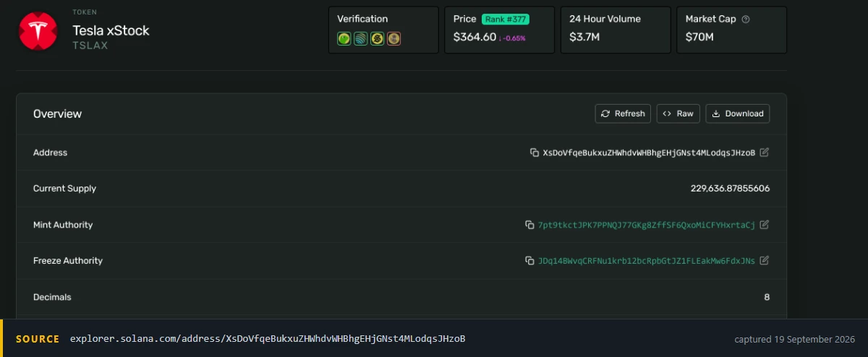
Task: Click the $70M Market Cap value
Action: 699,37
